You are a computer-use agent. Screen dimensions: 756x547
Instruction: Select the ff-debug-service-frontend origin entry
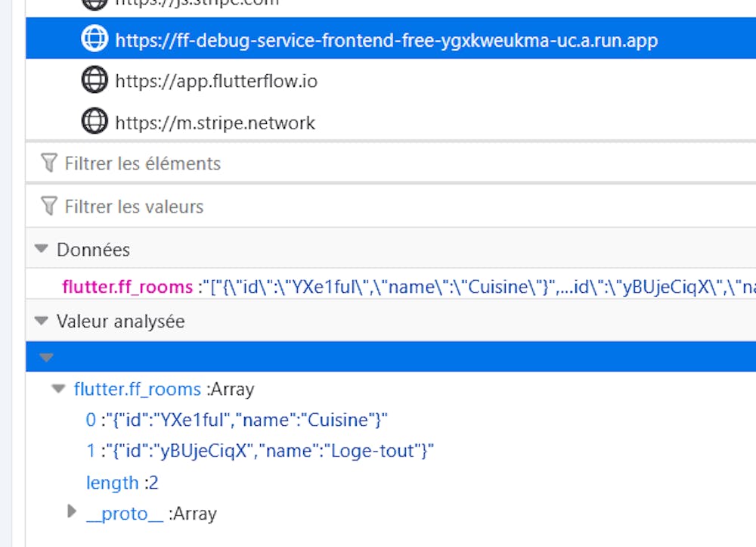[x=386, y=40]
